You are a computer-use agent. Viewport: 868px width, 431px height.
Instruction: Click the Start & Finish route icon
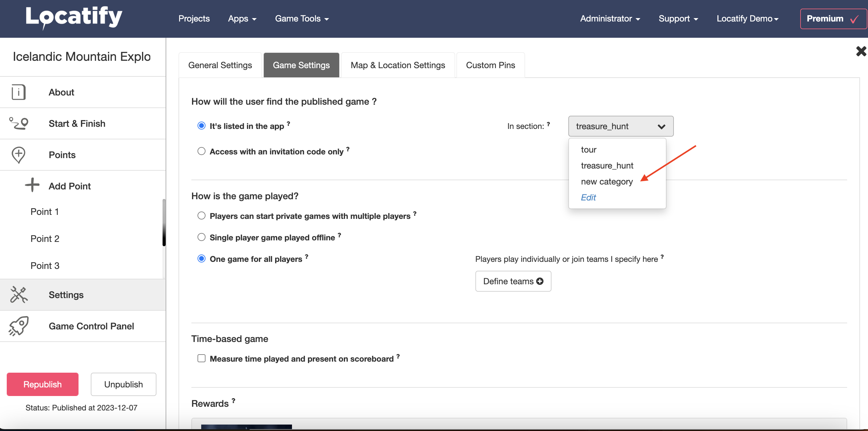click(x=18, y=123)
